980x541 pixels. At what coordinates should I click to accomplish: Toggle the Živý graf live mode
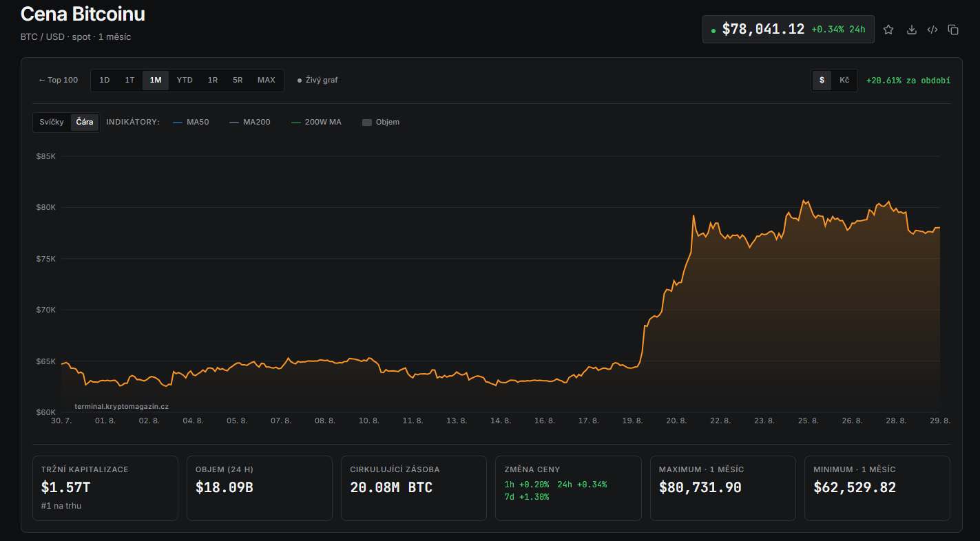[x=317, y=80]
